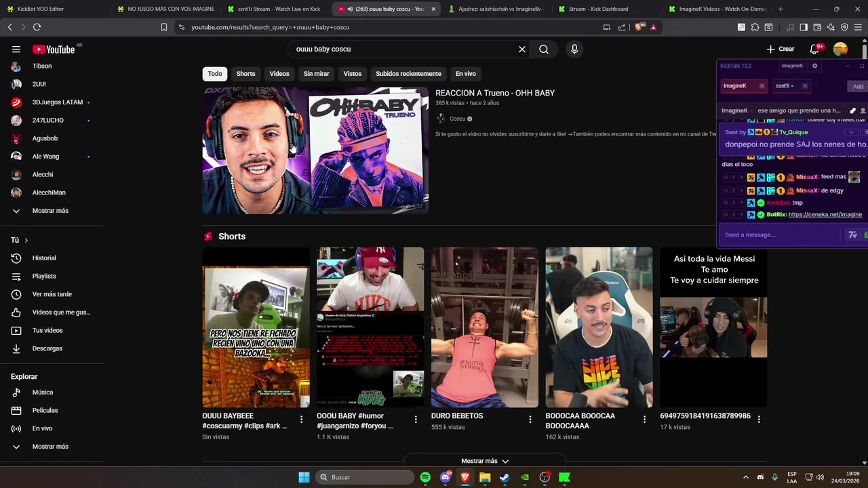Screen dimensions: 868x488
Task: Bookmark this page in address bar
Action: [164, 27]
